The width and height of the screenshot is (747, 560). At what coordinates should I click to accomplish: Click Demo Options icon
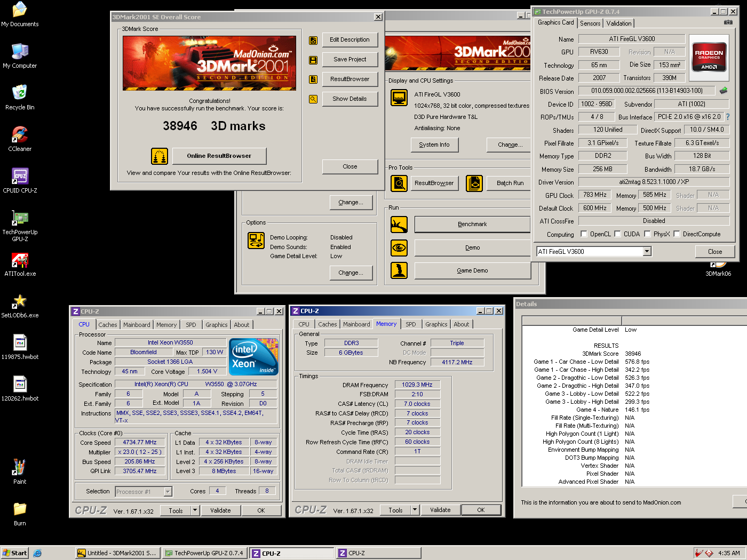[256, 241]
